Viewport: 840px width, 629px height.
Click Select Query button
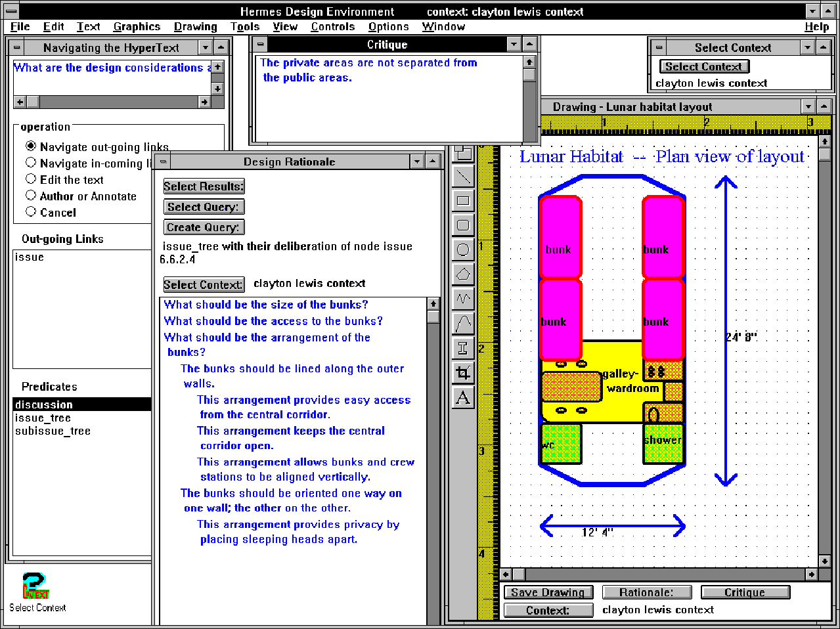point(204,207)
